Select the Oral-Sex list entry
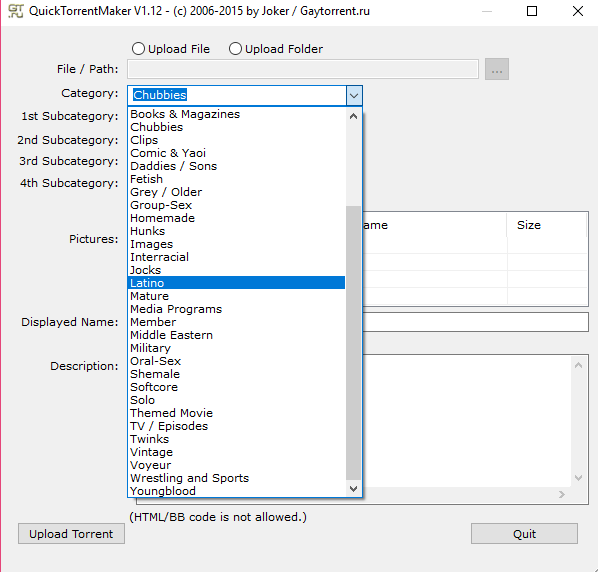 click(236, 361)
